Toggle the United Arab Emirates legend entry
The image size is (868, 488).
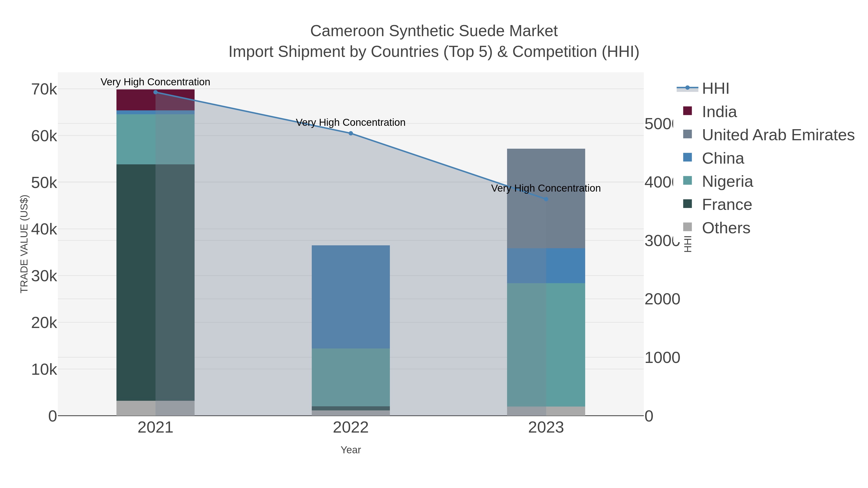coord(769,135)
